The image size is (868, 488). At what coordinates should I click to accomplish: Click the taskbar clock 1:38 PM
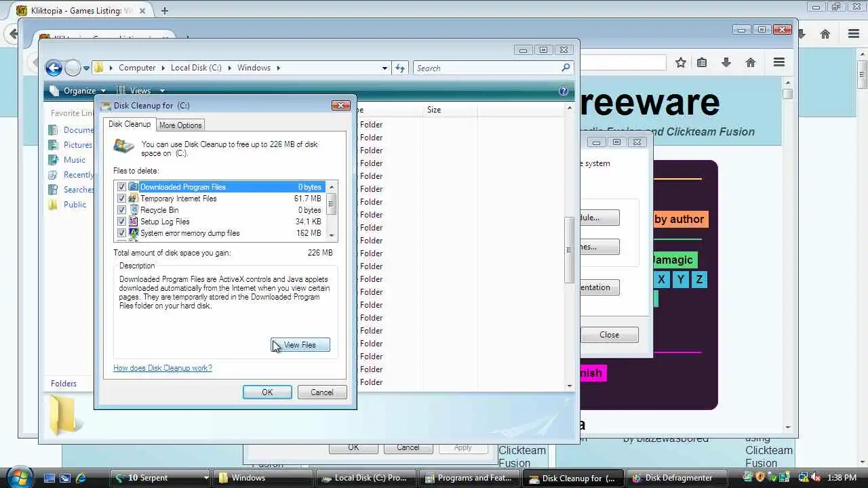coord(843,478)
